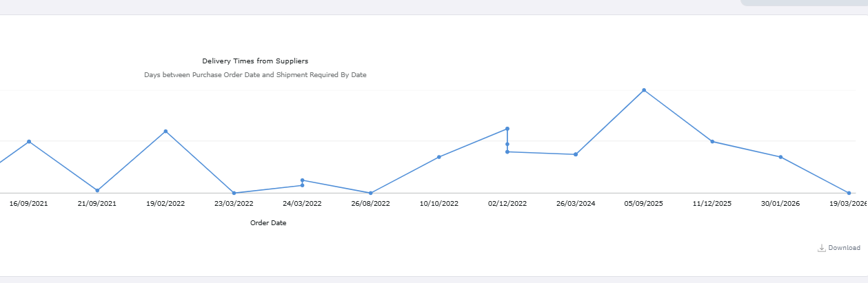Click the 10/10/2022 axis label

coord(439,204)
